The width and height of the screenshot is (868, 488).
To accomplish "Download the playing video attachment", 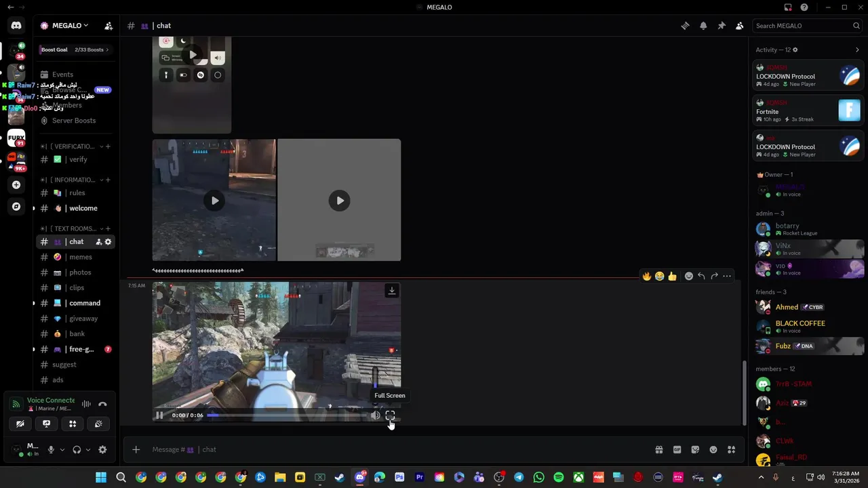I will tap(391, 291).
